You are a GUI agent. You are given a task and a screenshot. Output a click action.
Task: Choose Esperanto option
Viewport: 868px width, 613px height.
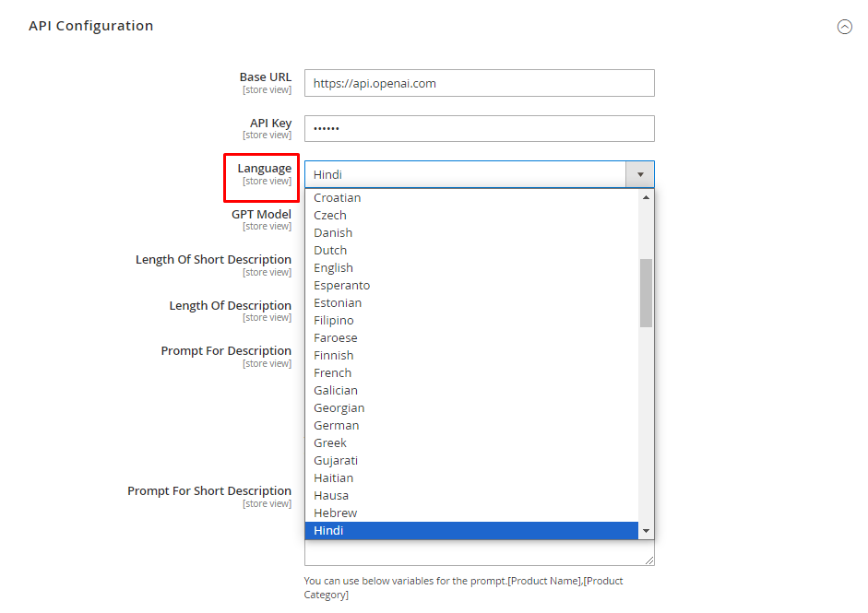(x=341, y=285)
